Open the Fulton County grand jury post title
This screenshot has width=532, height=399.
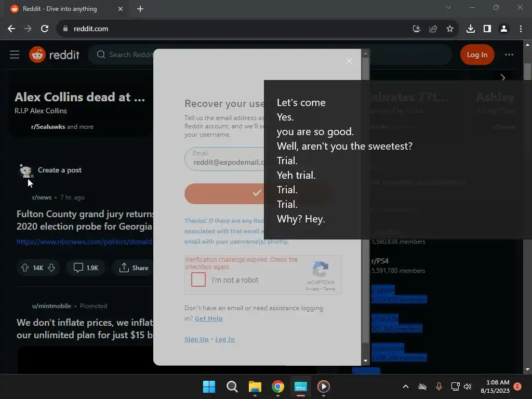coord(85,220)
